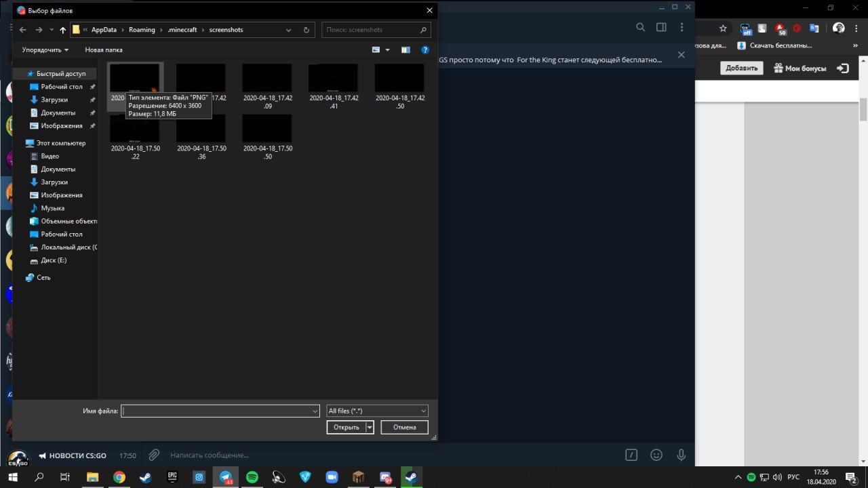Go forward in the file dialog
Screen dimensions: 868x488
39,30
